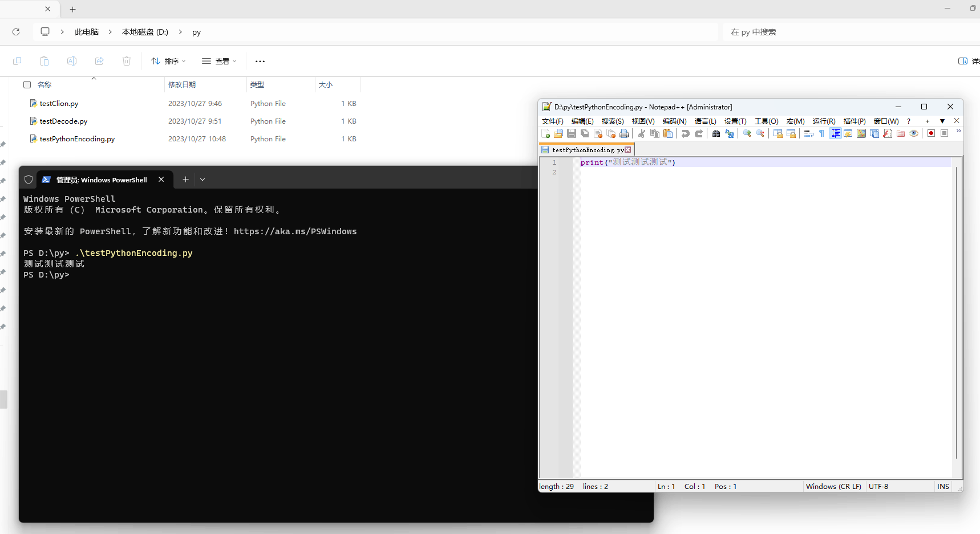Open testDecode.py in the file list
980x534 pixels.
[63, 121]
